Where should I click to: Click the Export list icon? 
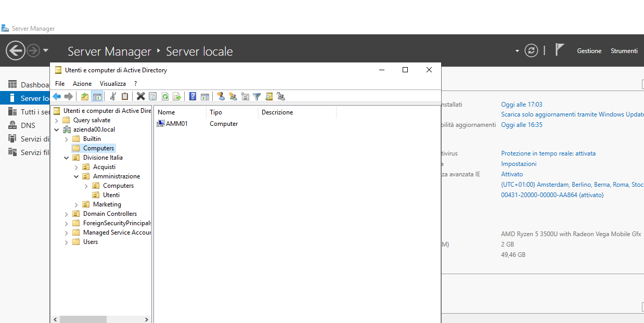tap(177, 96)
